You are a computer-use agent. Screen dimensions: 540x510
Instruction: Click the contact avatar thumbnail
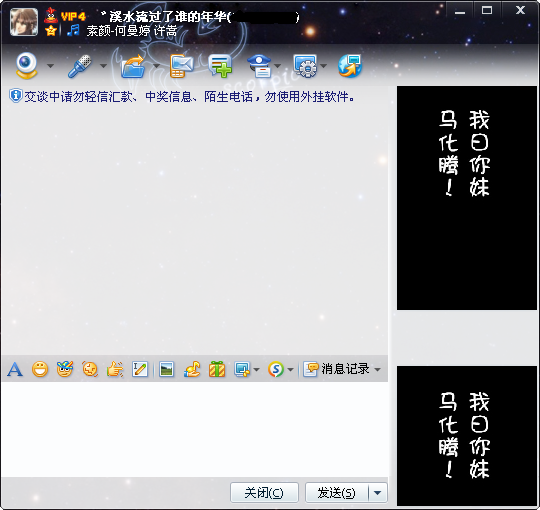(x=24, y=22)
